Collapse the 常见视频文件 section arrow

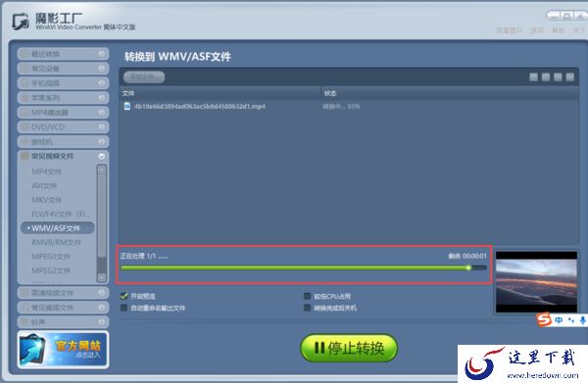tap(101, 157)
